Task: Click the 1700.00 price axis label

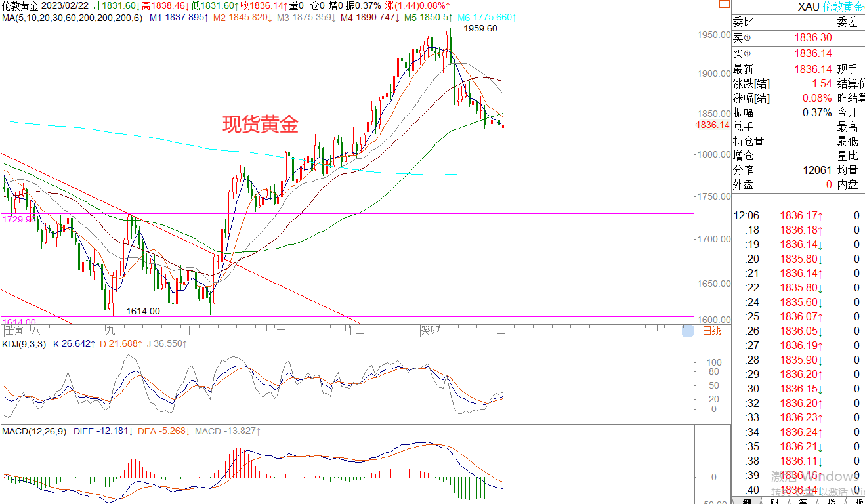Action: (x=713, y=239)
